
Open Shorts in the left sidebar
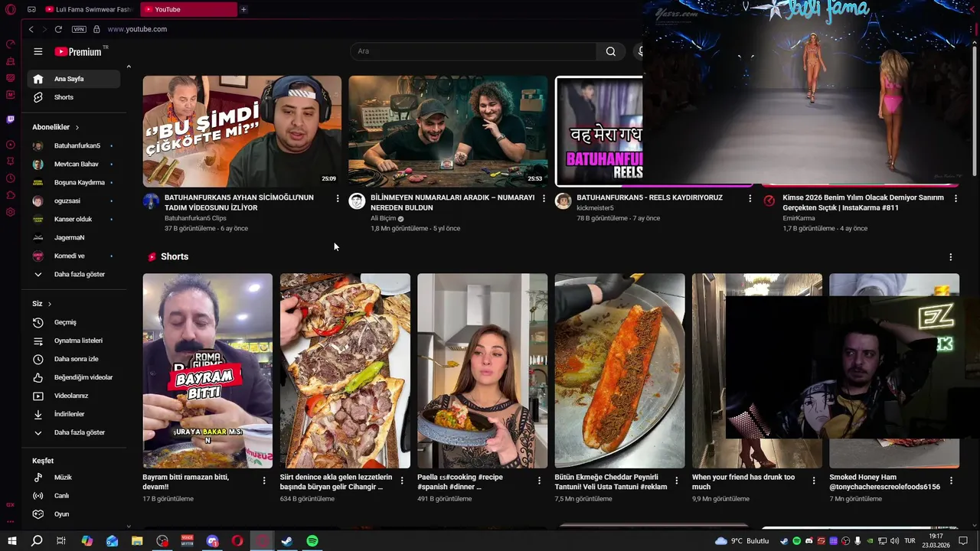[73, 97]
